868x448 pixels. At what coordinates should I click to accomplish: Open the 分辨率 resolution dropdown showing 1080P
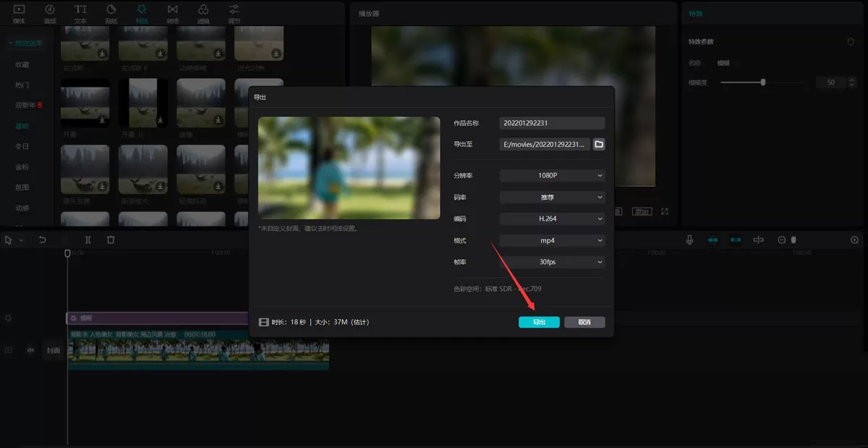tap(552, 176)
